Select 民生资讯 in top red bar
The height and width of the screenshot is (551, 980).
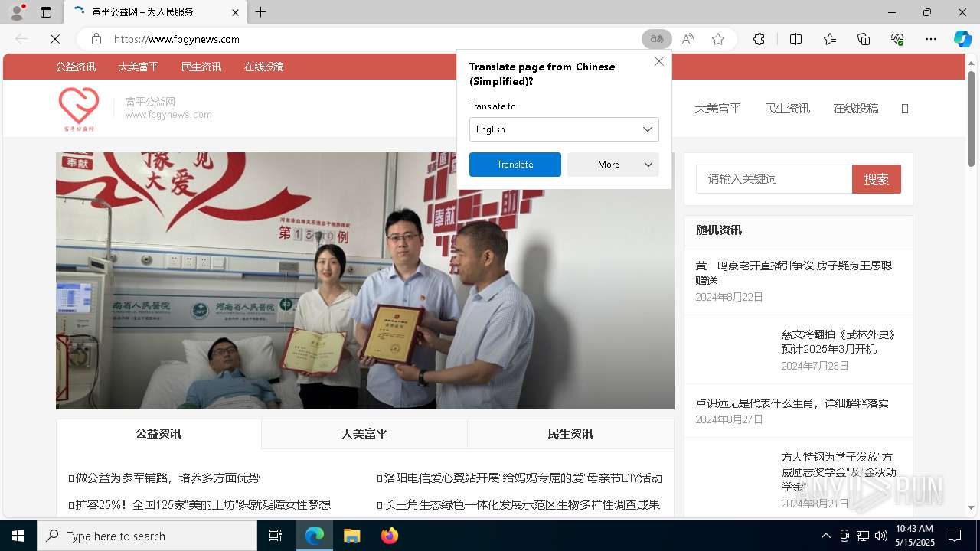coord(201,67)
